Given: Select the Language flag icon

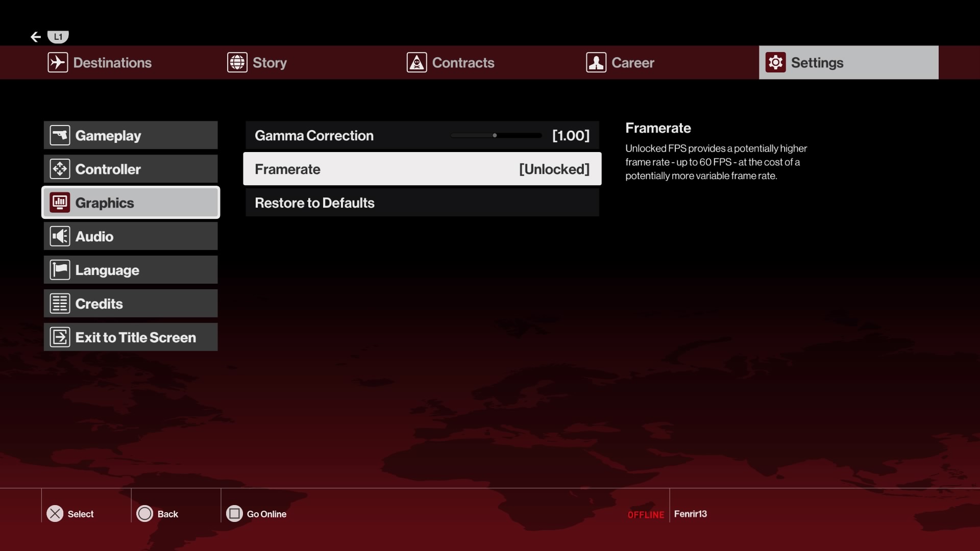Looking at the screenshot, I should 60,270.
